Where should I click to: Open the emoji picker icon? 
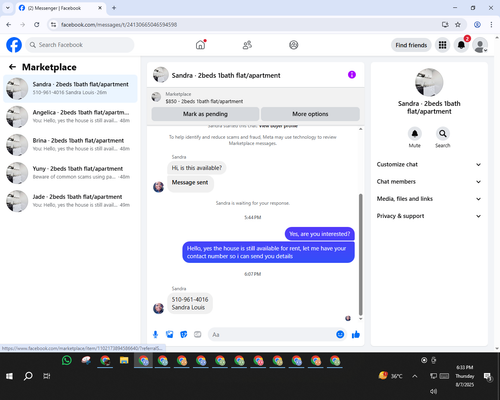coord(340,334)
